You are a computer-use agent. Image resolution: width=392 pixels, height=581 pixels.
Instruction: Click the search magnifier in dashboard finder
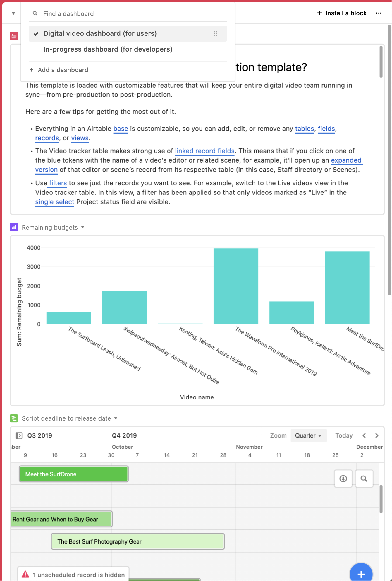click(x=35, y=13)
